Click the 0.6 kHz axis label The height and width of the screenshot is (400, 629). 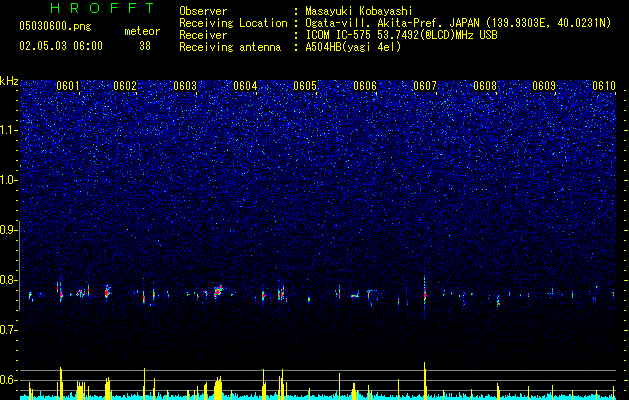point(9,380)
